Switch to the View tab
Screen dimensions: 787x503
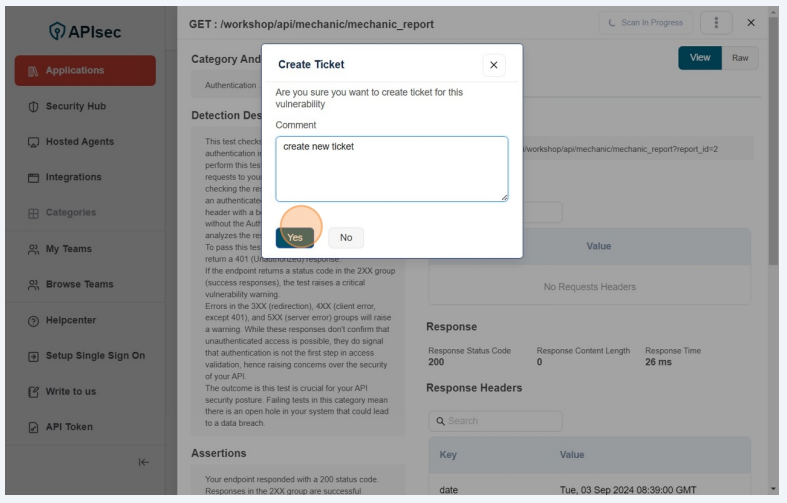700,58
